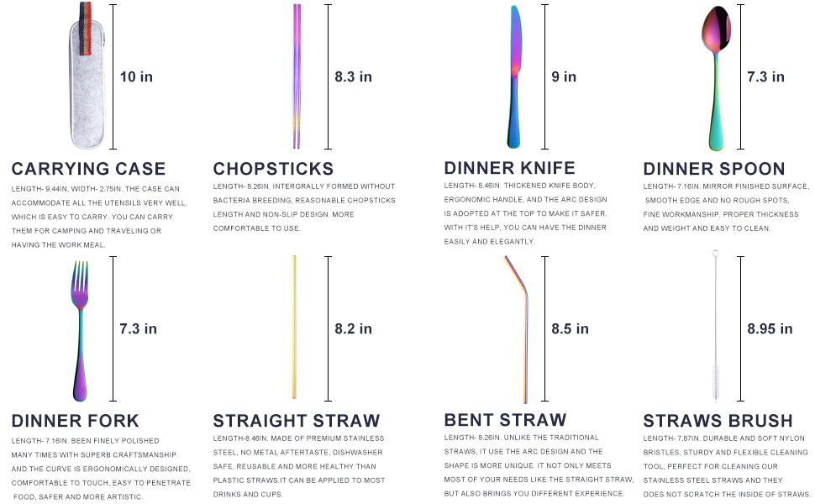The height and width of the screenshot is (504, 815).
Task: Click the grey felt carrying case image
Action: pos(87,76)
